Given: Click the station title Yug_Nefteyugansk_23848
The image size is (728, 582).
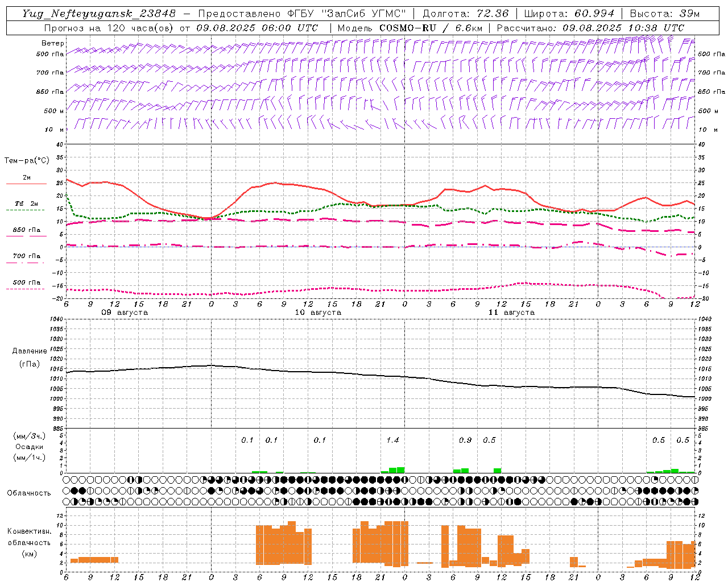Looking at the screenshot, I should pyautogui.click(x=98, y=14).
